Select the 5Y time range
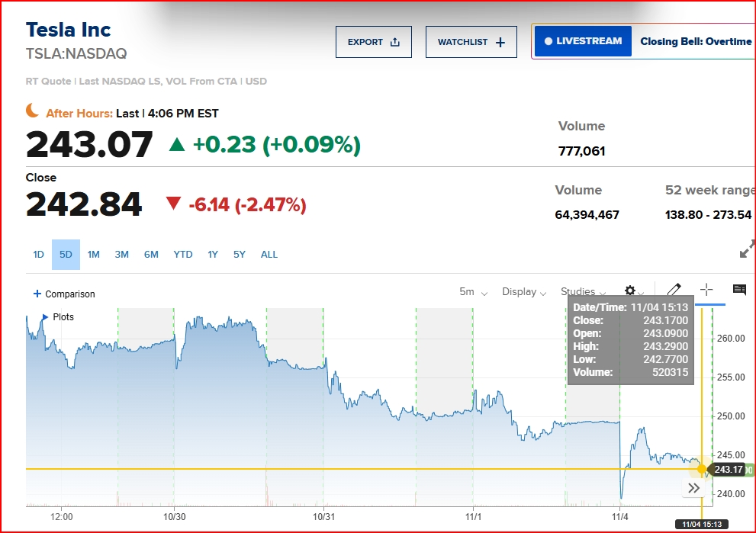Screen dimensions: 756x533 pyautogui.click(x=239, y=255)
